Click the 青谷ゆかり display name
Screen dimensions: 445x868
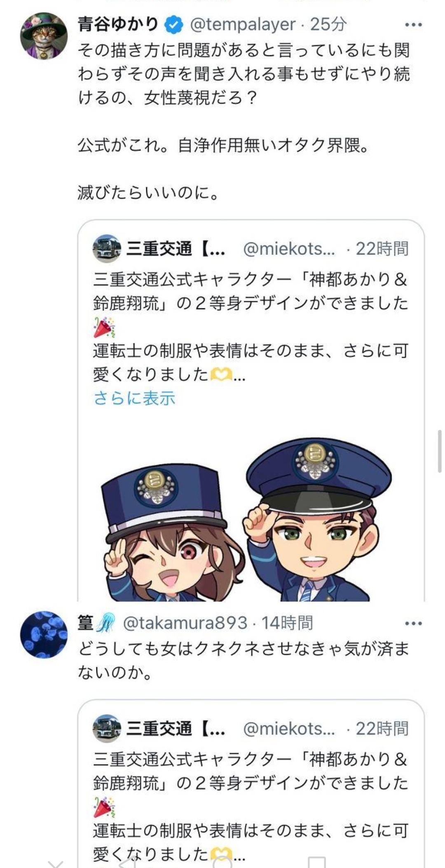pos(118,24)
